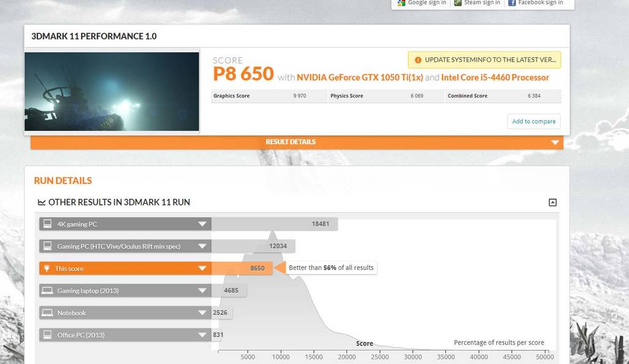Open the NVIDIA GeForce GTX 1050 Ti link
This screenshot has height=364, width=629.
(x=360, y=77)
